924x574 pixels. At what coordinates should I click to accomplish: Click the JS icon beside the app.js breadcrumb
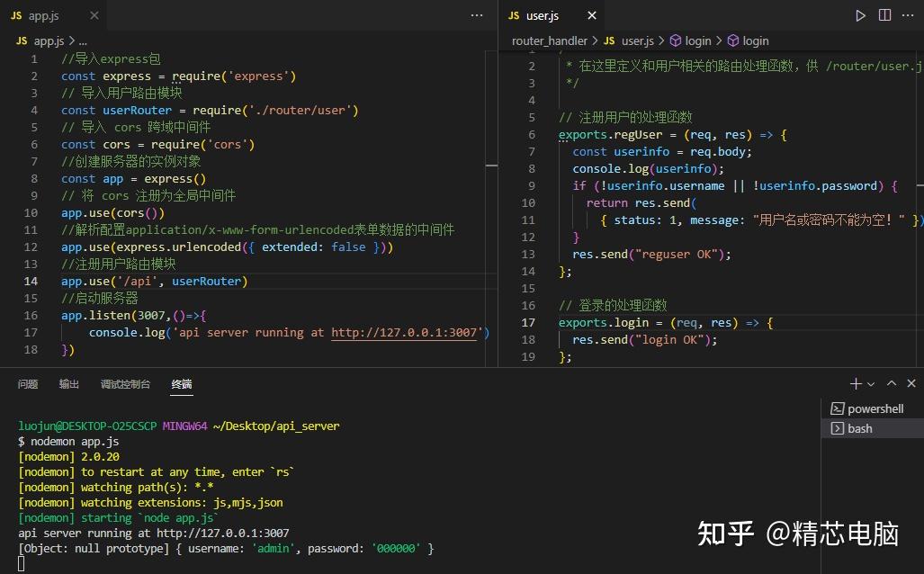[21, 40]
